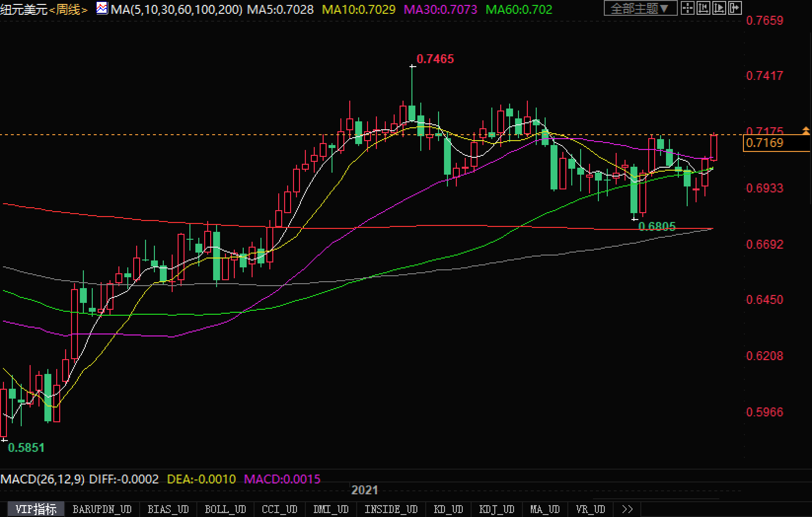Select the VIP指标 tab
The width and height of the screenshot is (812, 517).
[x=36, y=509]
